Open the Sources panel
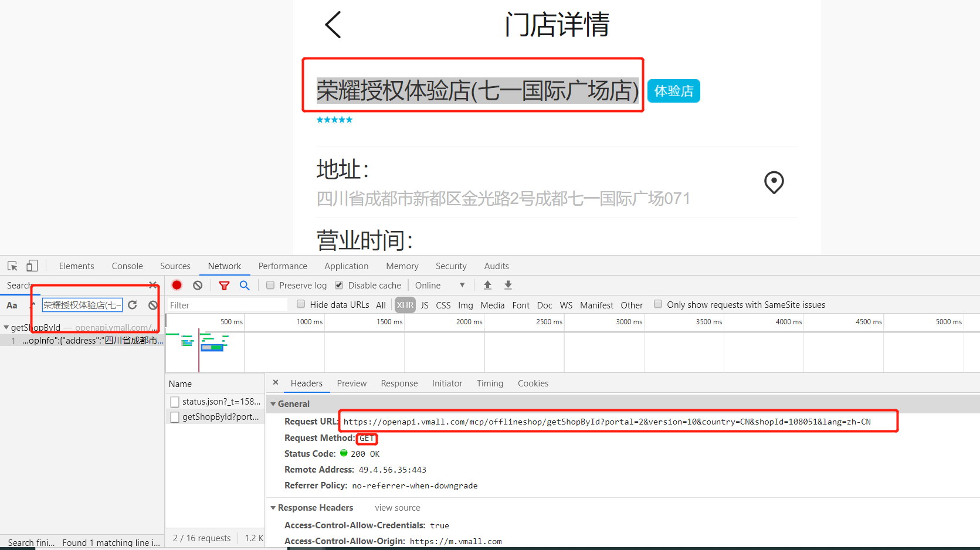 pyautogui.click(x=175, y=266)
